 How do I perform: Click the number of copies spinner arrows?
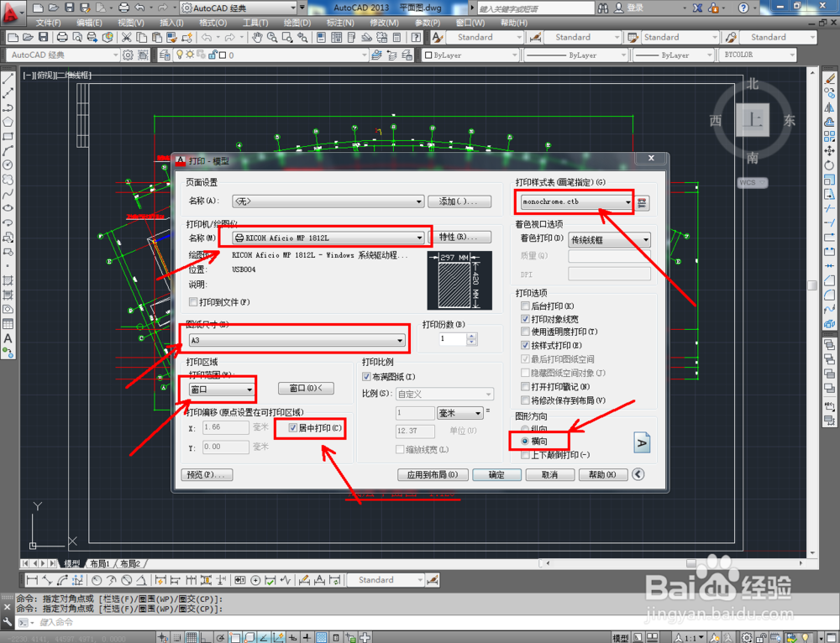(471, 339)
